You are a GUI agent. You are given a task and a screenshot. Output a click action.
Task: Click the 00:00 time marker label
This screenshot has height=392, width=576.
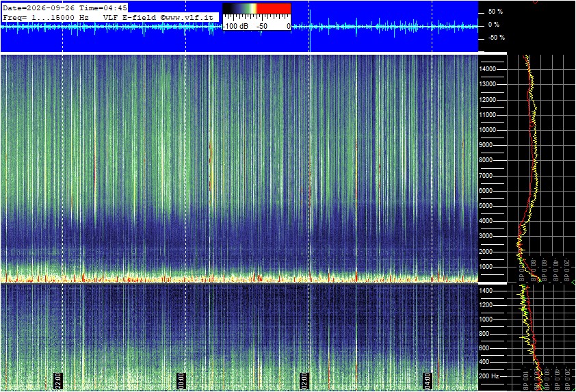pos(181,380)
